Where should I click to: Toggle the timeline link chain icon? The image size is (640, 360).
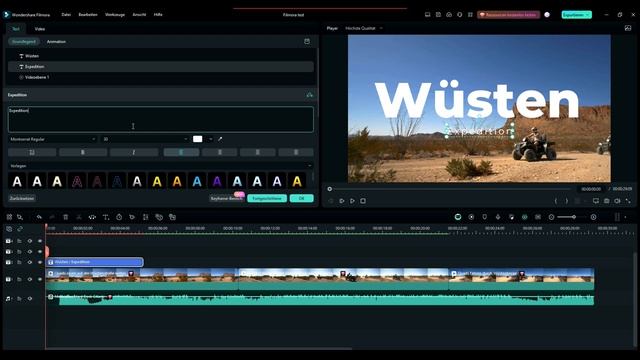point(20,229)
